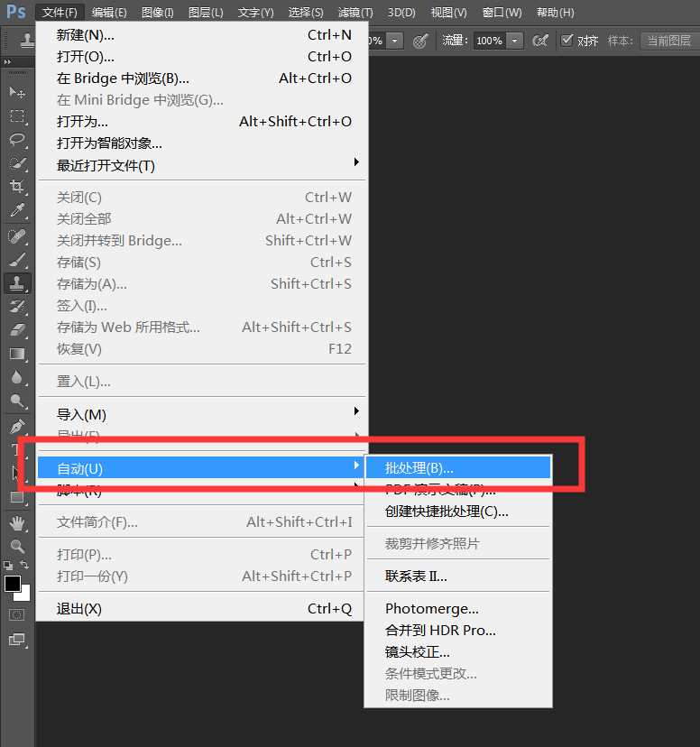Select the Eyedropper tool
This screenshot has height=747, width=700.
[17, 210]
